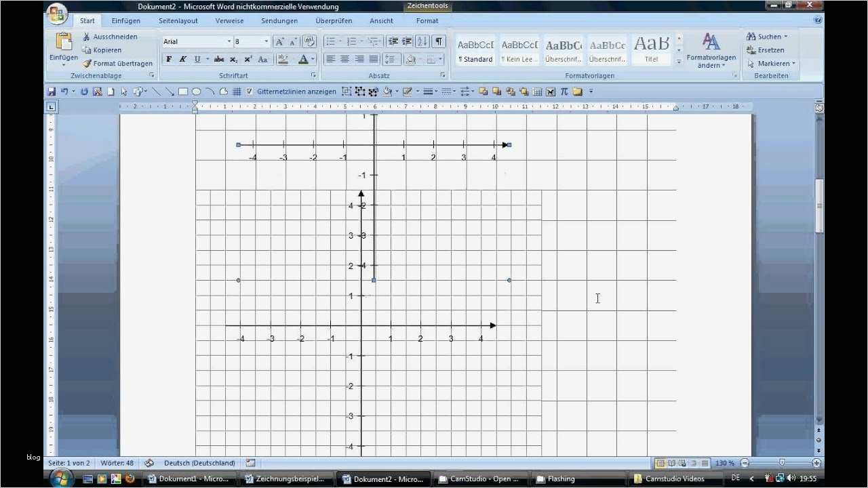The width and height of the screenshot is (868, 488).
Task: Click the zoom slider handle
Action: pyautogui.click(x=782, y=463)
